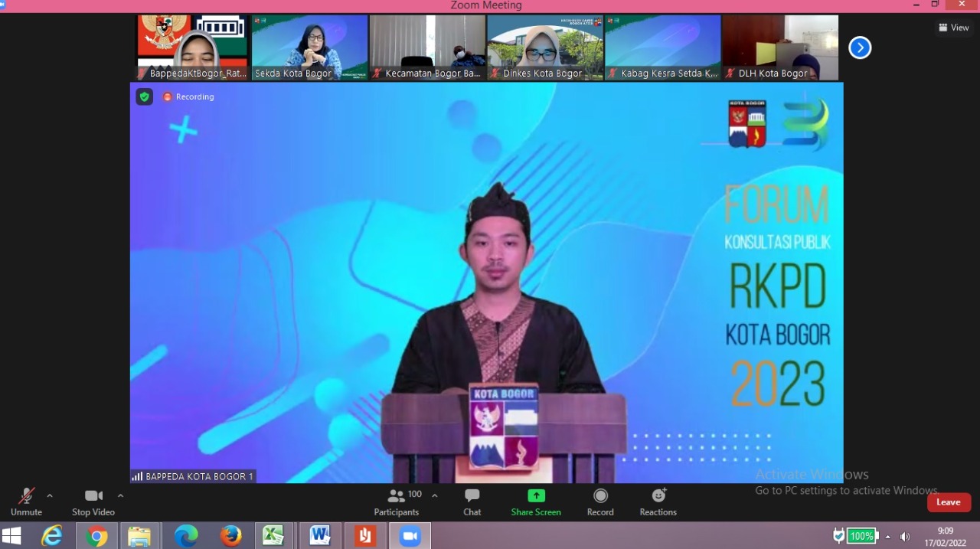The width and height of the screenshot is (980, 549).
Task: Open Firefox from the taskbar
Action: pyautogui.click(x=230, y=536)
